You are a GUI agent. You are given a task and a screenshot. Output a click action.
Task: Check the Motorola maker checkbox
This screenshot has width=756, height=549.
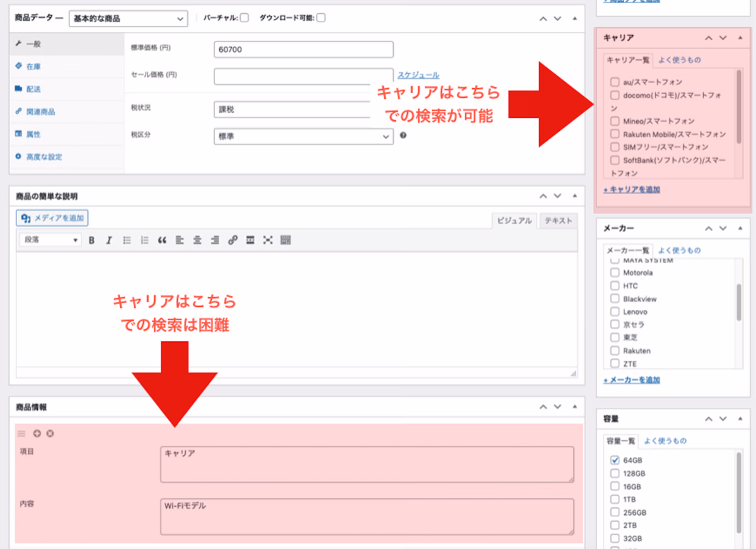pos(614,273)
